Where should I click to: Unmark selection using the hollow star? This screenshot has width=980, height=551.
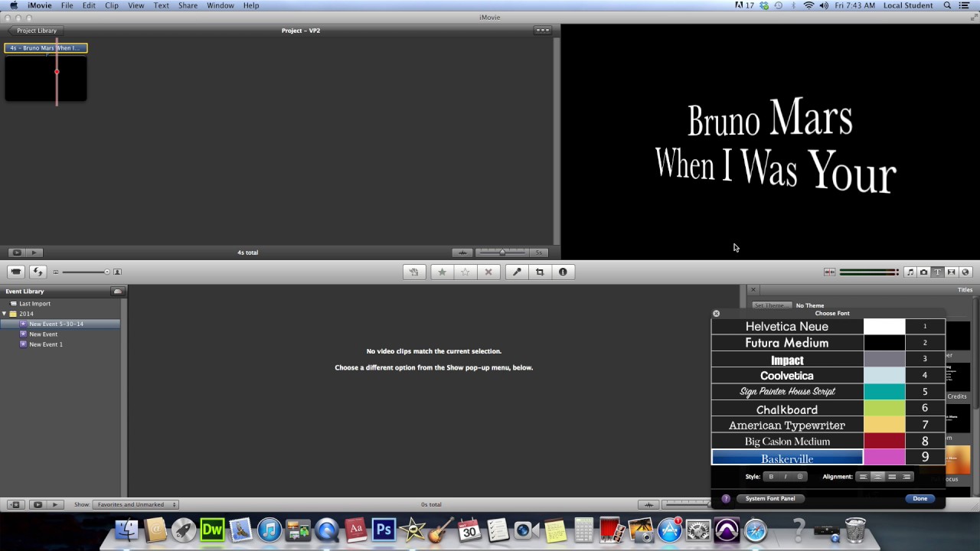coord(465,272)
